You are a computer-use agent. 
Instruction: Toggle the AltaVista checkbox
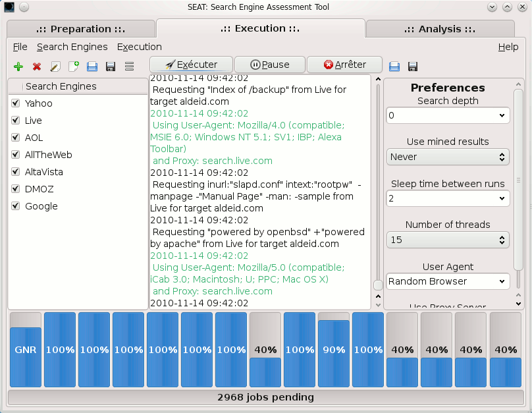[x=16, y=172]
